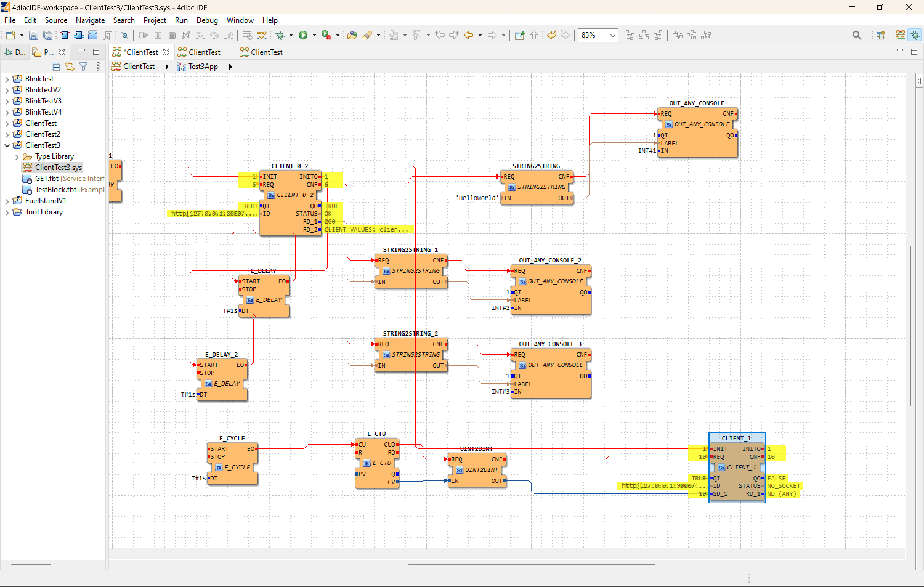Image resolution: width=924 pixels, height=587 pixels.
Task: Click the Collapse All icon in explorer
Action: coord(56,67)
